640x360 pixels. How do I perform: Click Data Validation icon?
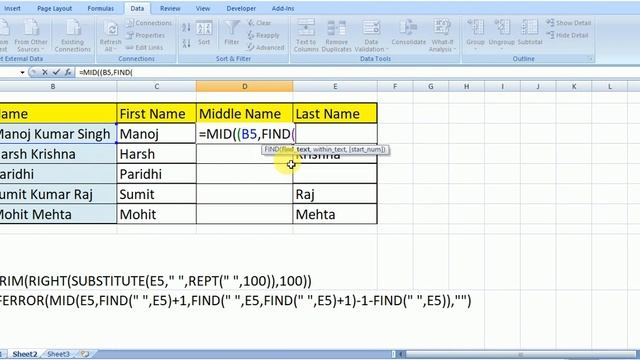[371, 36]
